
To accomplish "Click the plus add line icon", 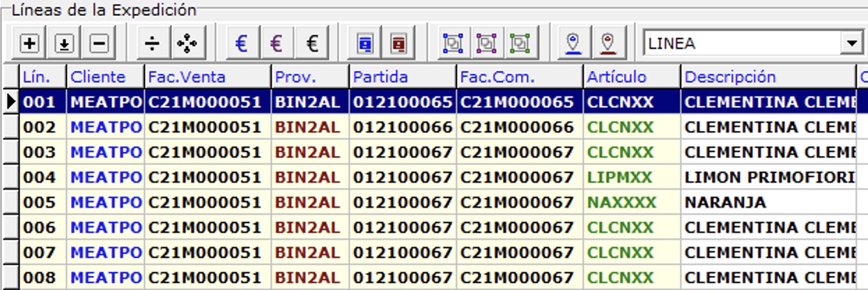I will coord(29,44).
